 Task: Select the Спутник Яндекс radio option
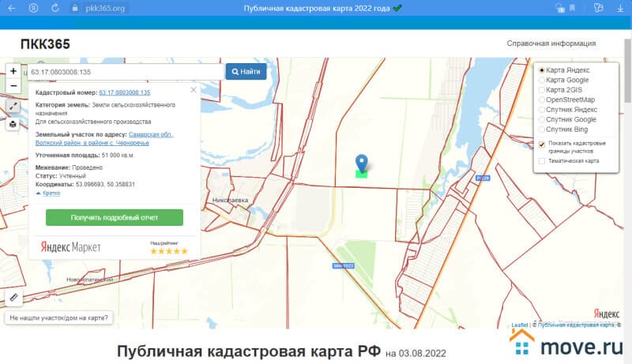[542, 110]
